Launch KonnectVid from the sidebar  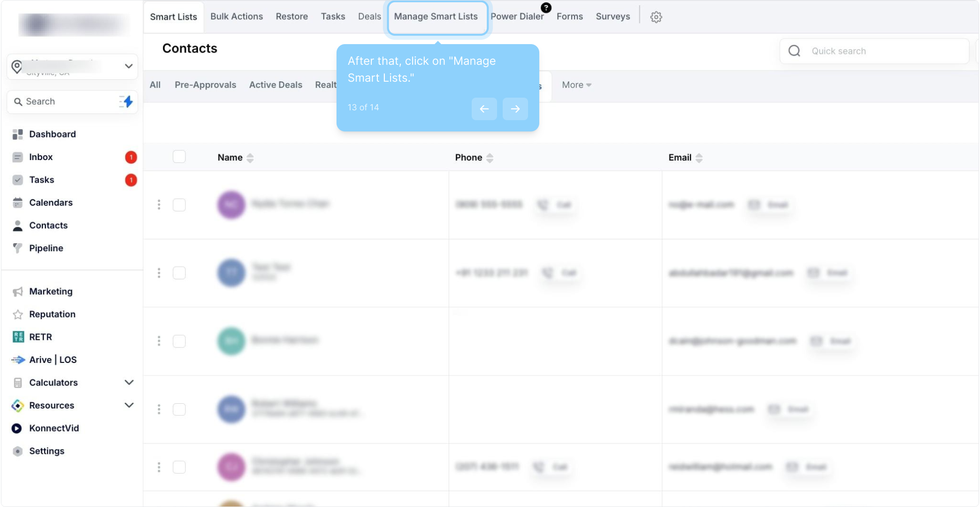click(54, 428)
